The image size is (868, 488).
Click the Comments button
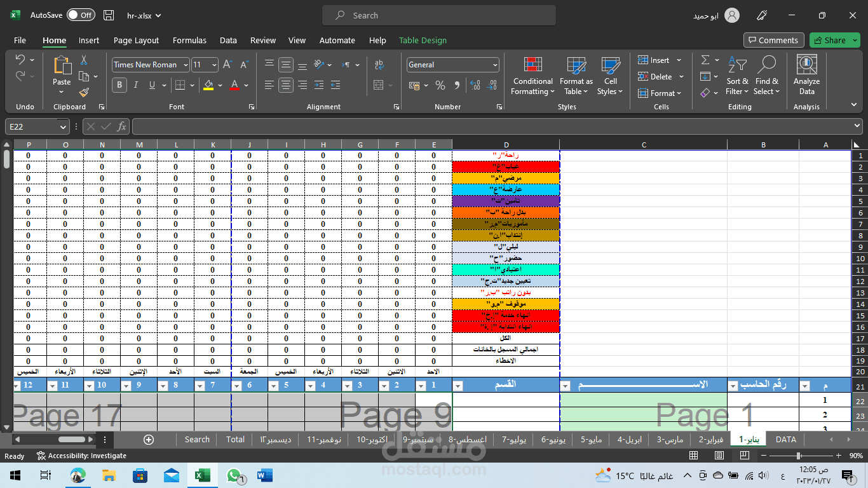(x=773, y=40)
